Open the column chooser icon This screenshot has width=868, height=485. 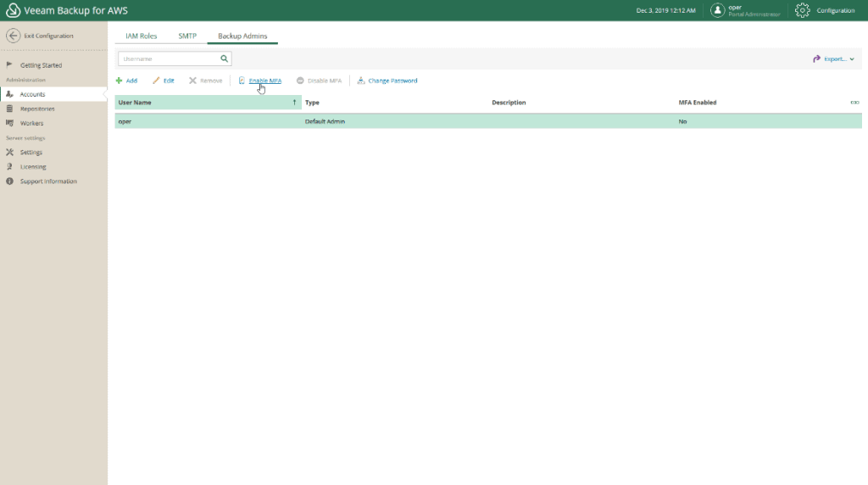[854, 103]
